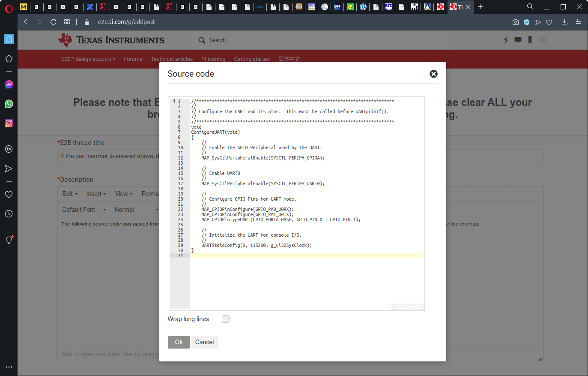View site security via the lock icon
The height and width of the screenshot is (376, 588).
coord(87,22)
